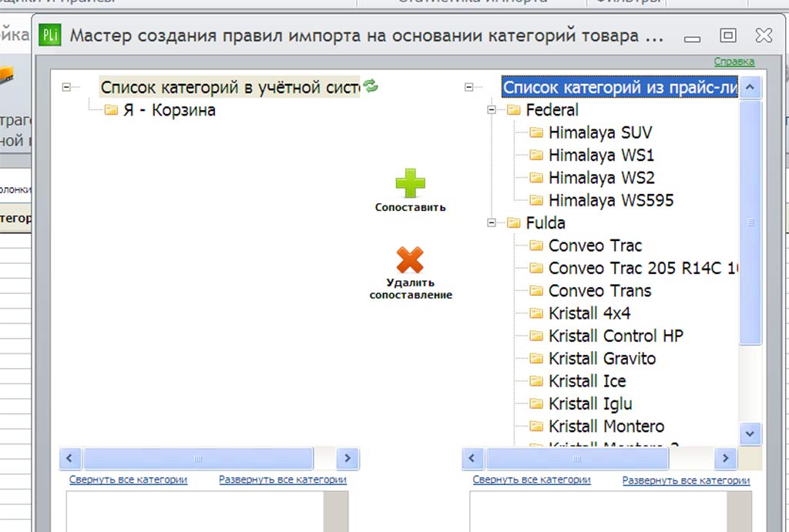This screenshot has height=532, width=789.
Task: Select the Conveo Trans category
Action: point(599,291)
